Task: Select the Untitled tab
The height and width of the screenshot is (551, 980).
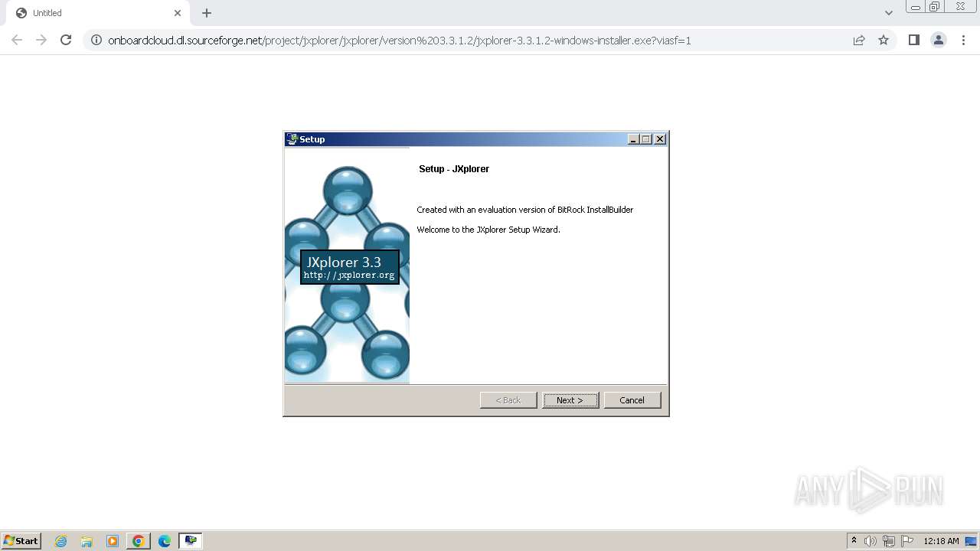Action: pos(98,13)
